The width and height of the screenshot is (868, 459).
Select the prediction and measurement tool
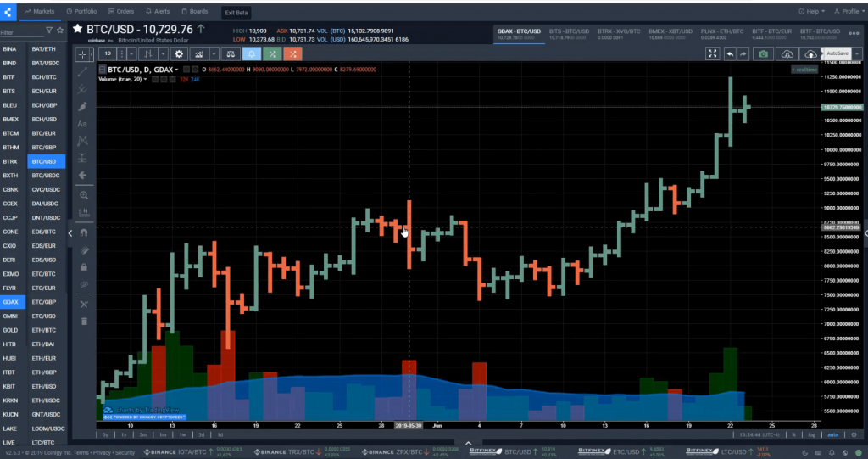(82, 158)
